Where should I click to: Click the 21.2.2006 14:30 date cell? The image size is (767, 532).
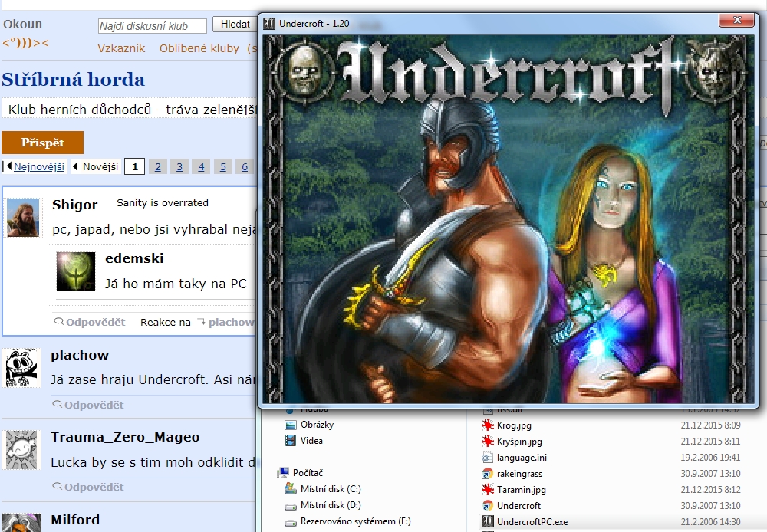(710, 522)
